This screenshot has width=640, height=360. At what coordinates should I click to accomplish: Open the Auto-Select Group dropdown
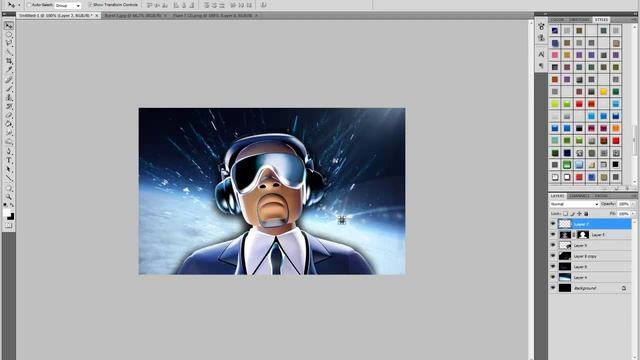[68, 5]
